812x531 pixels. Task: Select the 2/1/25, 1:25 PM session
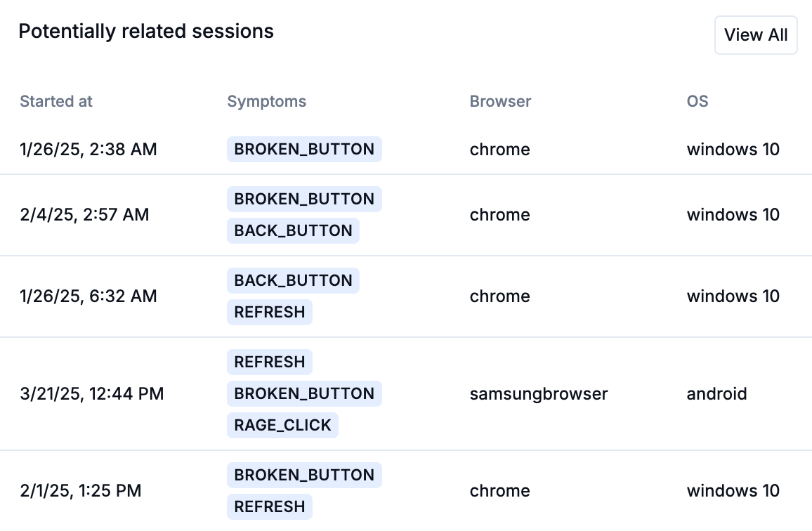pyautogui.click(x=81, y=491)
